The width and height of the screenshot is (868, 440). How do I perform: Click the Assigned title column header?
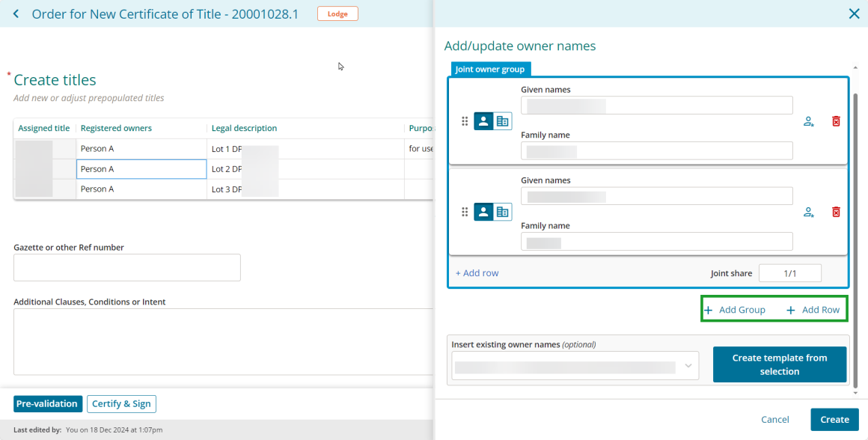point(44,129)
